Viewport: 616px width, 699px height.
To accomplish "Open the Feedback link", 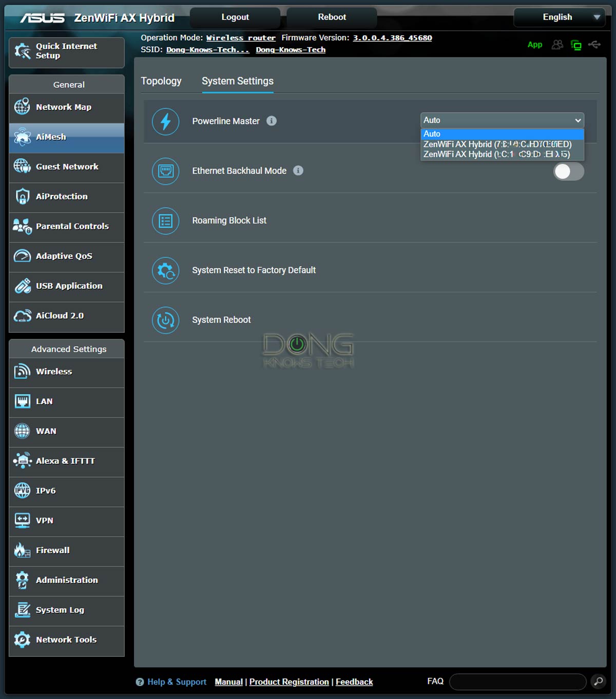I will (354, 682).
